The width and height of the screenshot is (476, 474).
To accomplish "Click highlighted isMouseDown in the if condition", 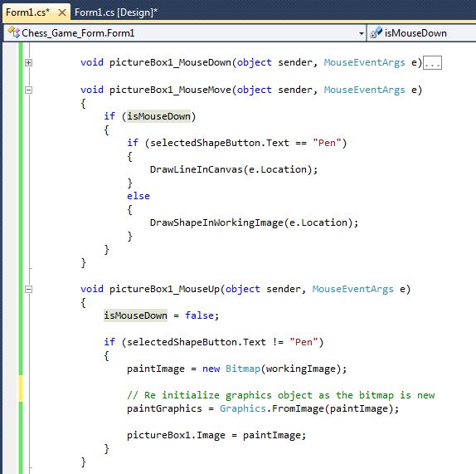I will [x=158, y=116].
